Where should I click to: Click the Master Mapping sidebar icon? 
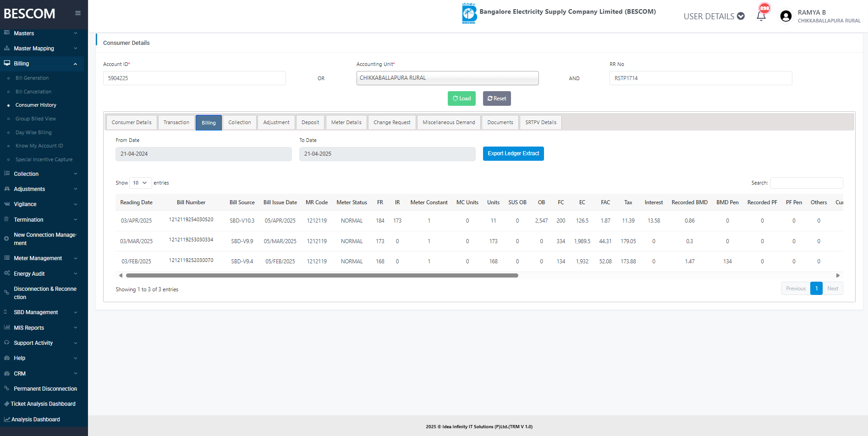pyautogui.click(x=7, y=48)
